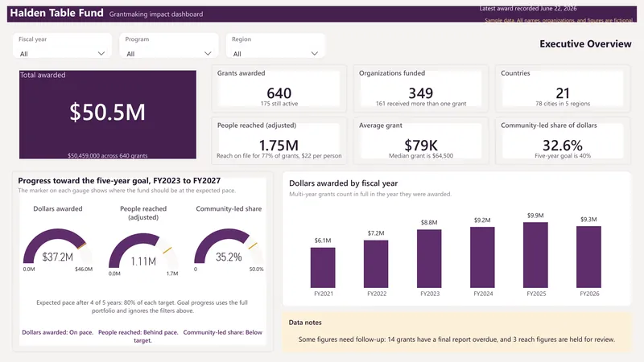Click the 1.7M gauge maximum label
Screen dimensions: 644x362
[172, 274]
